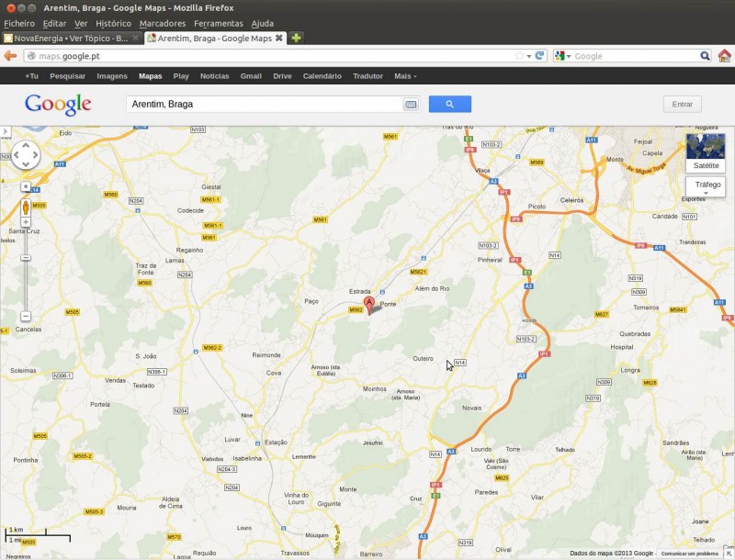Click the pan control compass on the map
Viewport: 735px width, 560px height.
26,154
